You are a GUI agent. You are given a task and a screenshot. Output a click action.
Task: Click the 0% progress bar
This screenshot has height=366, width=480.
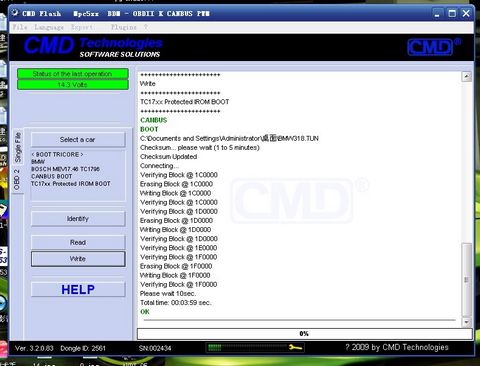point(304,334)
